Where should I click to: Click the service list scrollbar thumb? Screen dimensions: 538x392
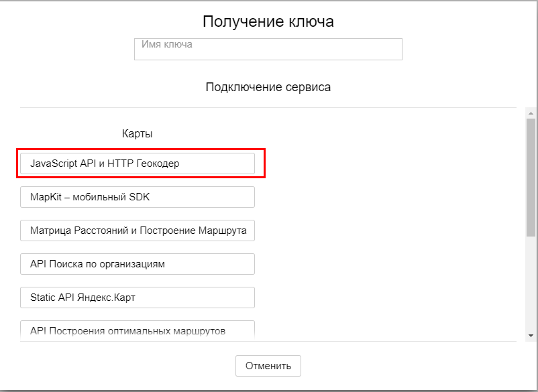click(531, 178)
